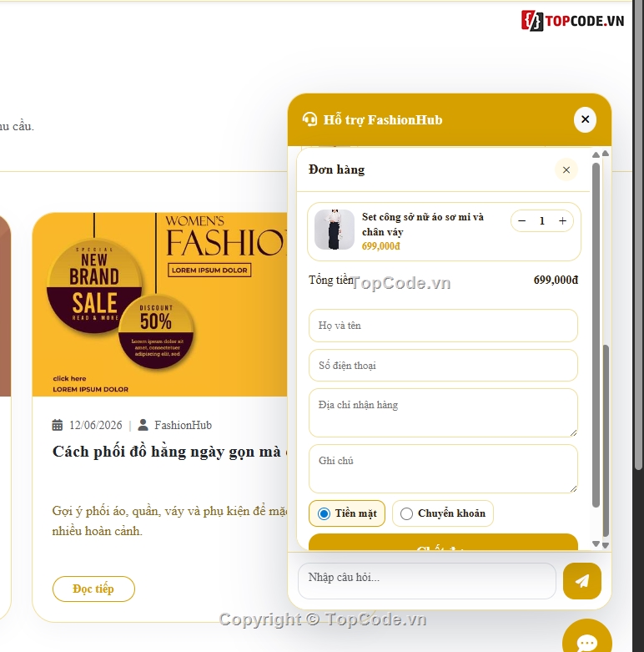
Task: Open the product thumbnail of Set công sở
Action: click(335, 230)
